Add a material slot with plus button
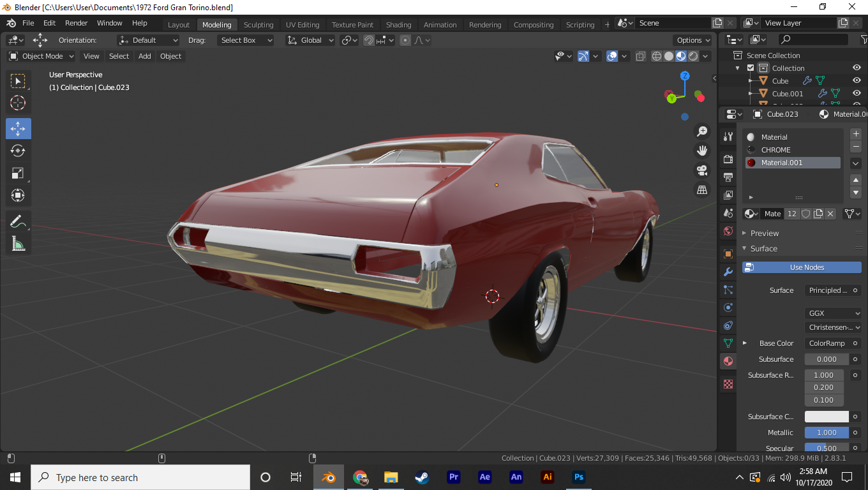 pyautogui.click(x=857, y=134)
